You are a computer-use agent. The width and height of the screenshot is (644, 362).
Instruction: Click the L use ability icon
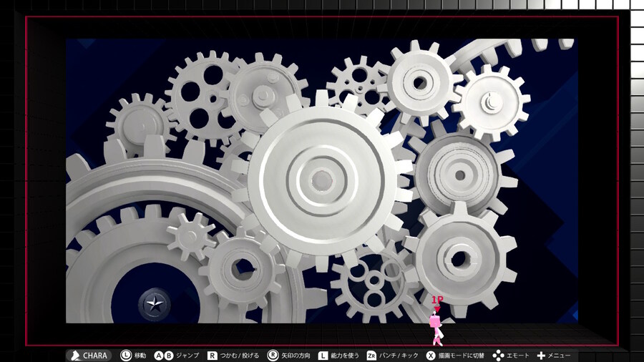[323, 355]
